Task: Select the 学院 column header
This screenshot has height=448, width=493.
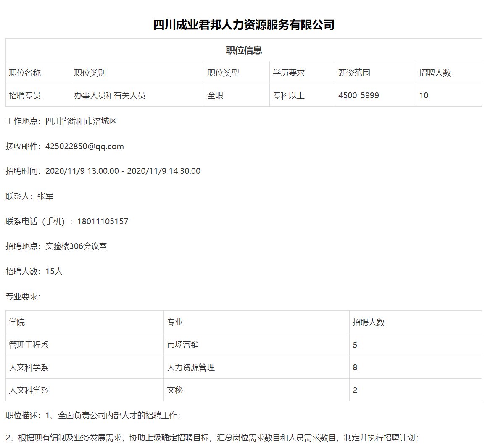Action: tap(17, 322)
